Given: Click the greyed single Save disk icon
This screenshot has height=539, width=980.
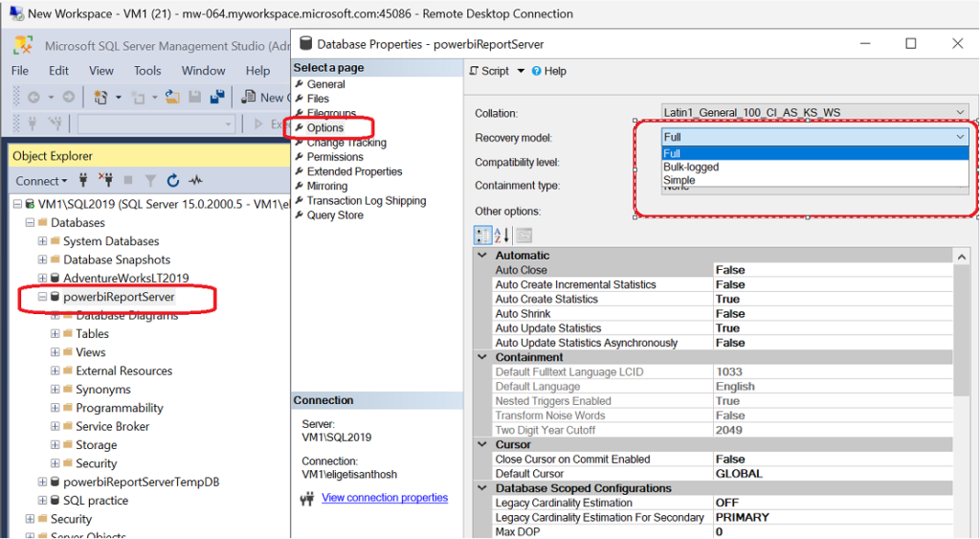Looking at the screenshot, I should pos(195,97).
